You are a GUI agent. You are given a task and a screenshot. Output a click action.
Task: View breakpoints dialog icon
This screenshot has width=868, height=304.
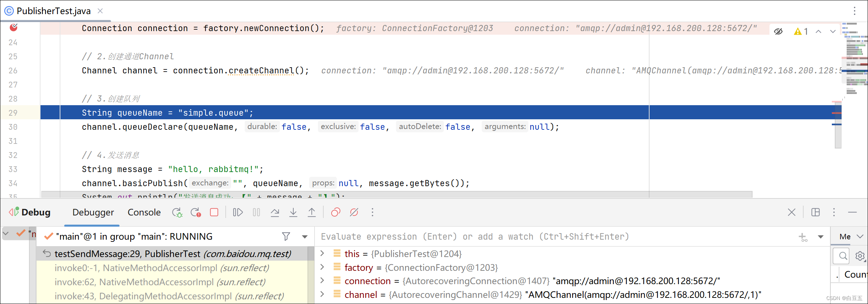point(336,212)
